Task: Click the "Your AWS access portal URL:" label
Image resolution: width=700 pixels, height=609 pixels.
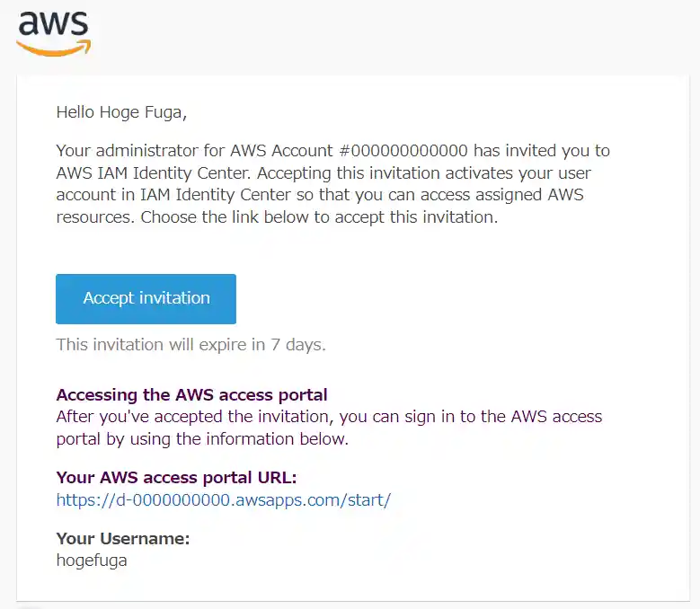Action: [176, 477]
